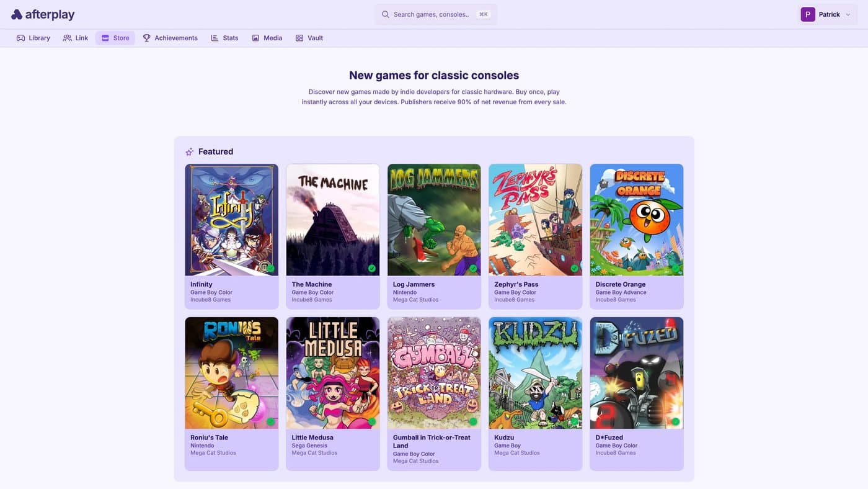
Task: Click green check badge on Infinity cover
Action: pyautogui.click(x=270, y=268)
